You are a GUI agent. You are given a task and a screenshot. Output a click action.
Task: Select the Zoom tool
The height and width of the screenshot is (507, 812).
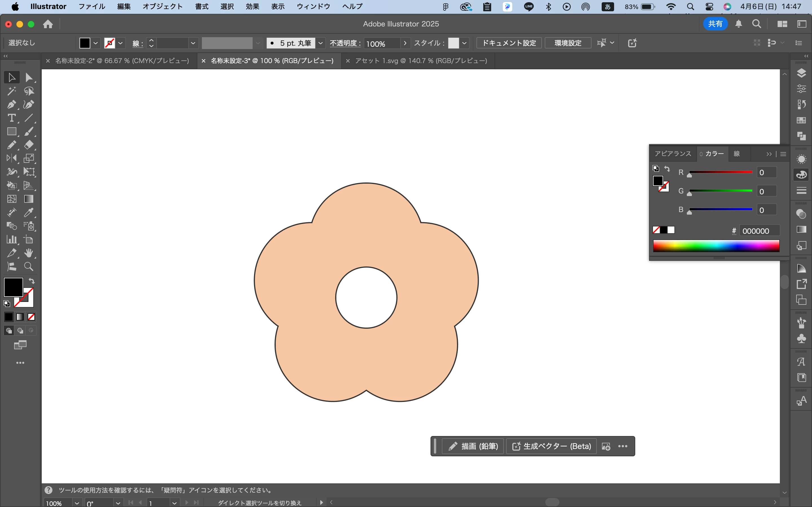(x=28, y=266)
